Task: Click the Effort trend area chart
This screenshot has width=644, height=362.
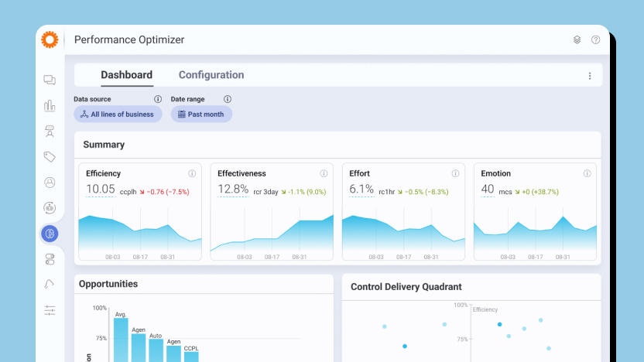Action: click(403, 232)
